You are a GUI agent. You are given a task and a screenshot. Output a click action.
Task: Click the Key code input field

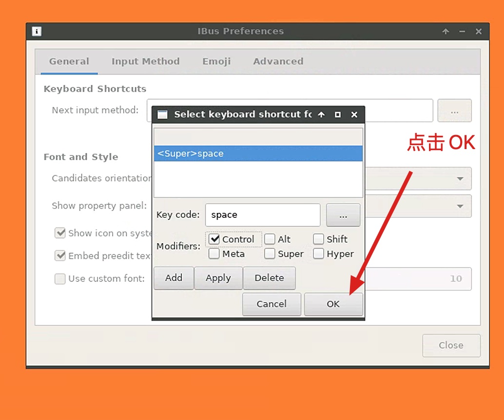pyautogui.click(x=263, y=215)
